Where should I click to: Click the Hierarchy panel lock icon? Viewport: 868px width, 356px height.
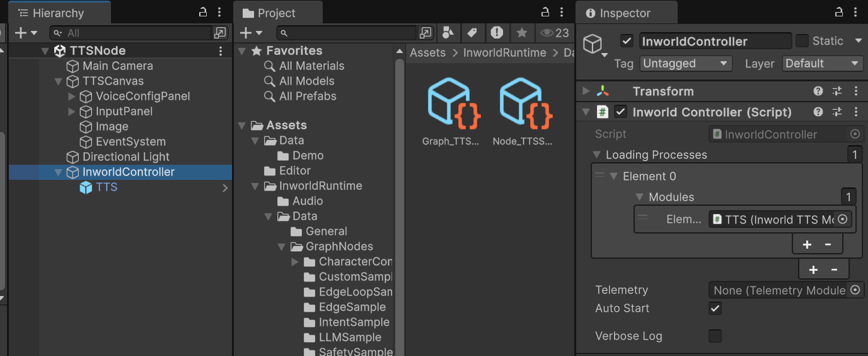point(202,12)
